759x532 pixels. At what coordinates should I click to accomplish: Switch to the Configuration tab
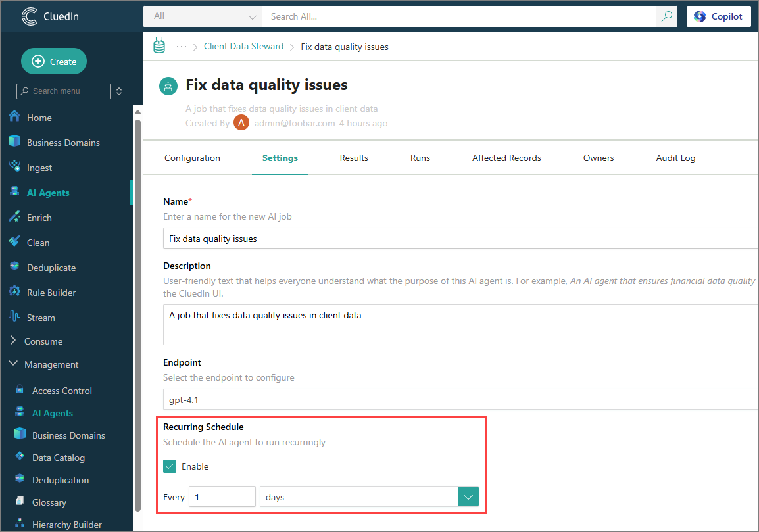click(192, 158)
